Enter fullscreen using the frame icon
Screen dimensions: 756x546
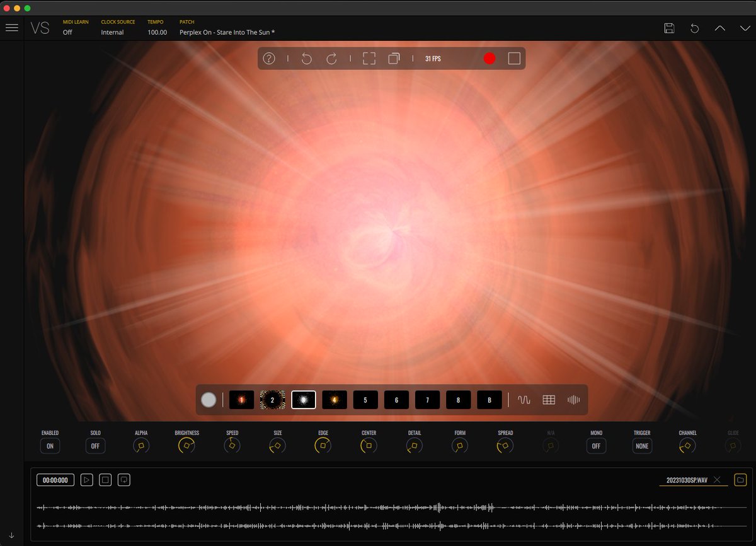(x=369, y=58)
